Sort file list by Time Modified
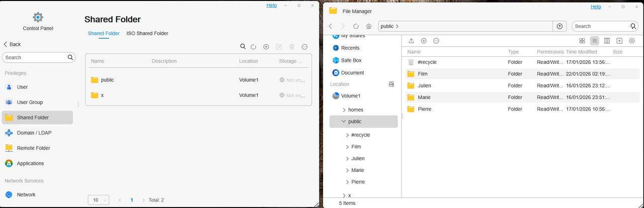 click(x=582, y=52)
